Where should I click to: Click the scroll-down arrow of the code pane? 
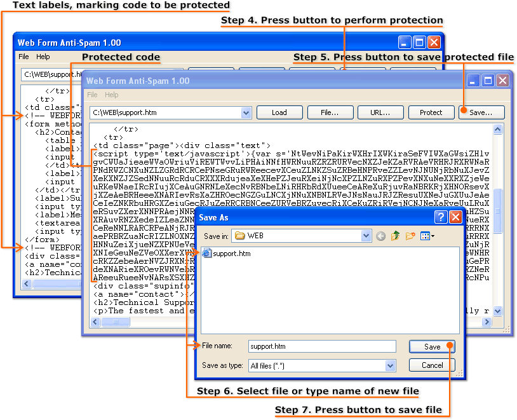(x=497, y=311)
